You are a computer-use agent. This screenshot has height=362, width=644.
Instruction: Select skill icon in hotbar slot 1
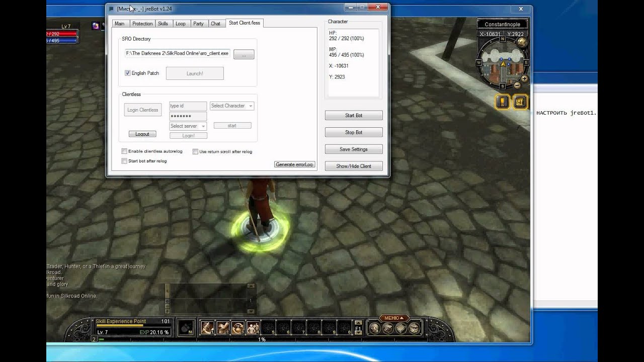coord(207,328)
